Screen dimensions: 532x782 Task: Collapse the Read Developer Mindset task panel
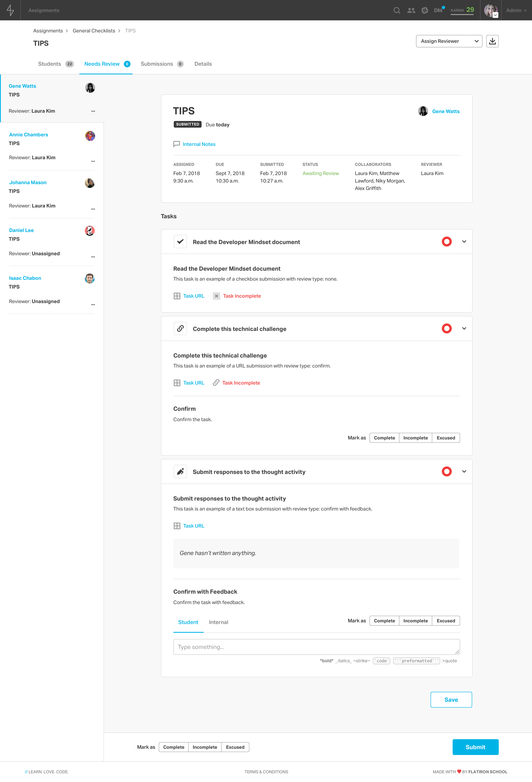pos(464,241)
